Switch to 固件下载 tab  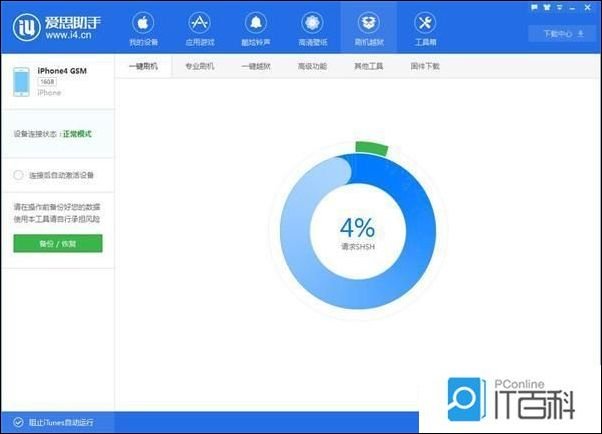[x=425, y=66]
